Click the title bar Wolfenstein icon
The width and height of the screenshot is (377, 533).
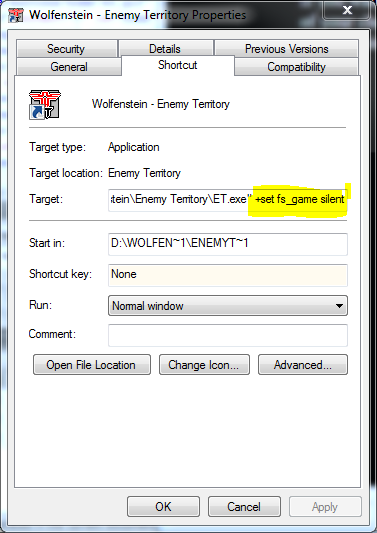tap(16, 15)
